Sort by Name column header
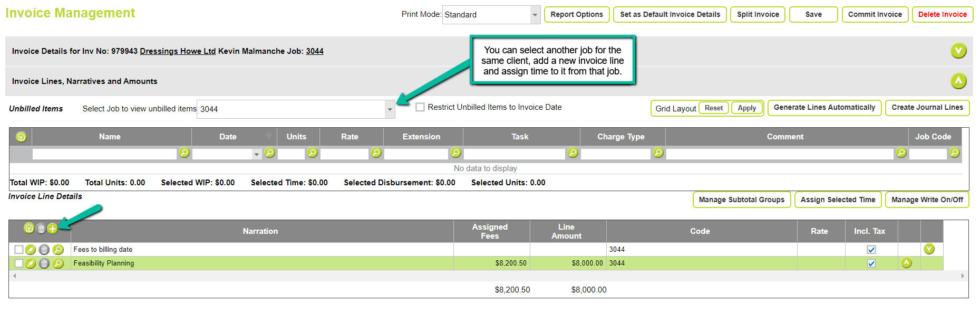 pos(110,137)
